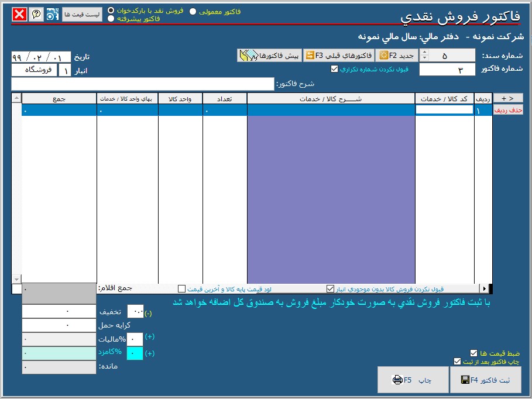Click the cyan کارمزد percent field
Viewport: 532px width, 399px height.
[135, 353]
